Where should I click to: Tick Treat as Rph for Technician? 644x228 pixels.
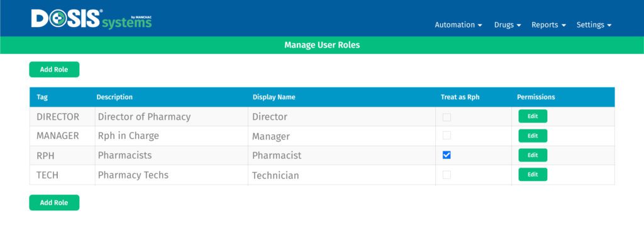click(447, 175)
